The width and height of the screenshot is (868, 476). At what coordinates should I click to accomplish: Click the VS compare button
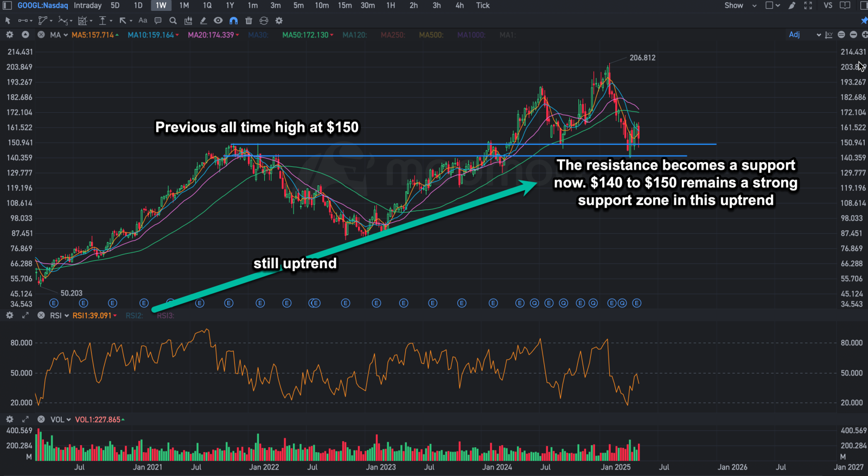[x=828, y=5]
